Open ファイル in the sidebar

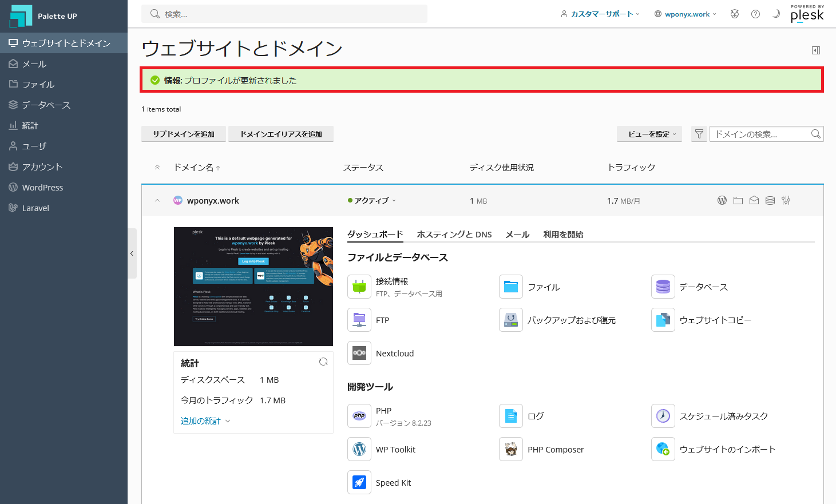64,84
